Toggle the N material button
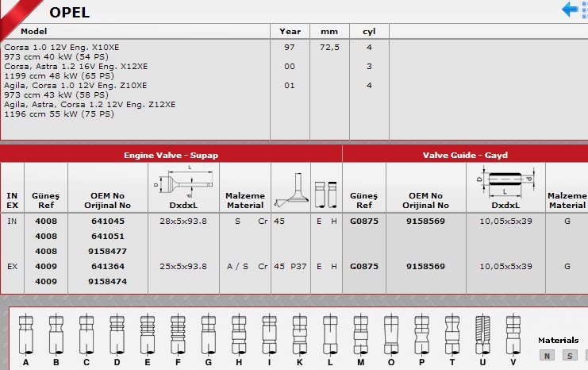The height and width of the screenshot is (370, 588). (548, 356)
